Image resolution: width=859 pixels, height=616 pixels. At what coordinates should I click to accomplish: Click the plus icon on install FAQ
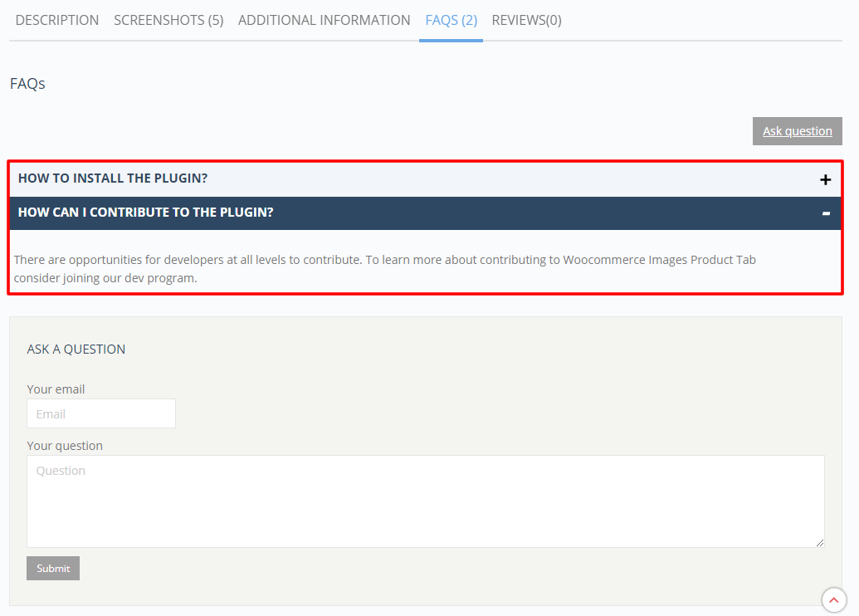[825, 179]
